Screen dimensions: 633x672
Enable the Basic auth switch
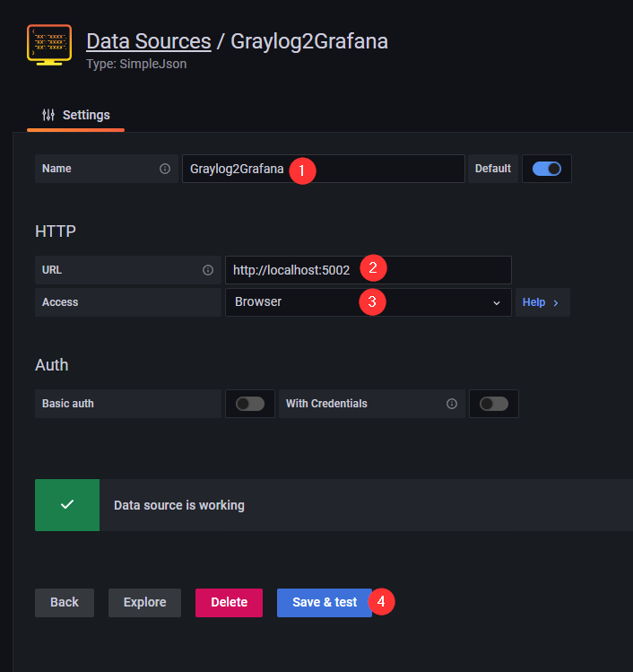click(250, 404)
